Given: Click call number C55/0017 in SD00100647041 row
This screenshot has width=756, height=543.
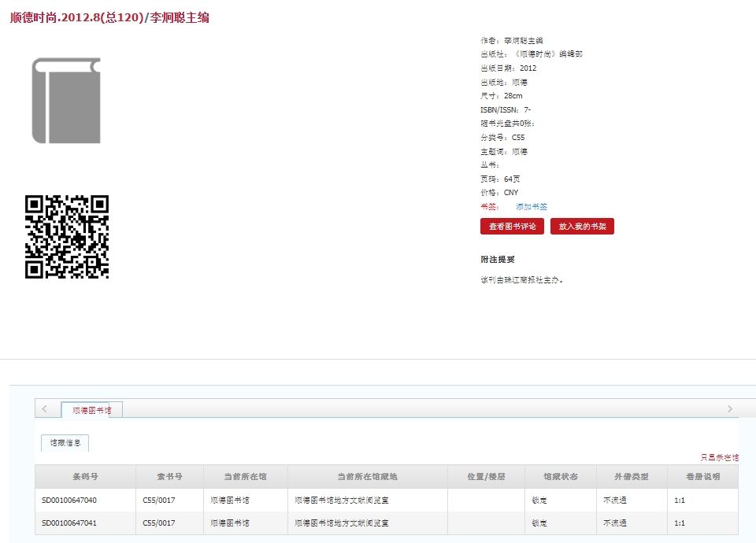Looking at the screenshot, I should (159, 523).
